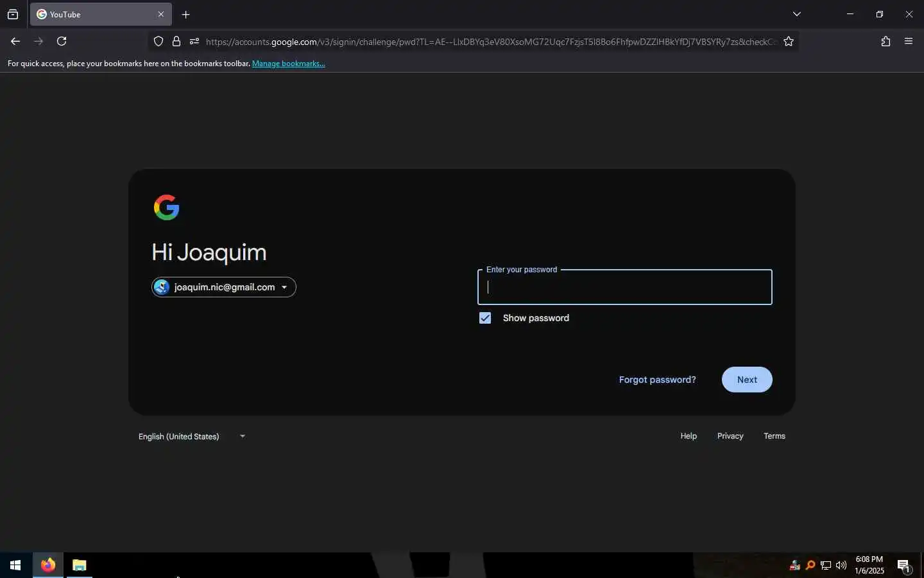This screenshot has width=924, height=578.
Task: Open the Privacy link
Action: [730, 436]
